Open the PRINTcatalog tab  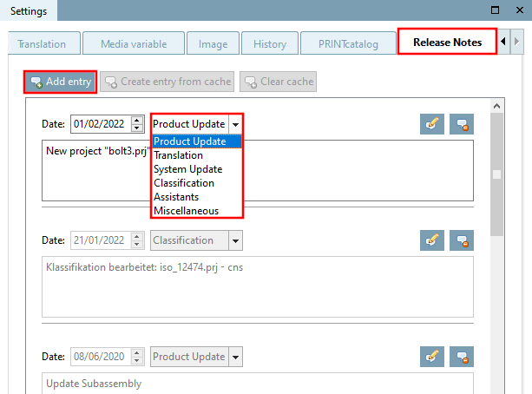[x=348, y=43]
